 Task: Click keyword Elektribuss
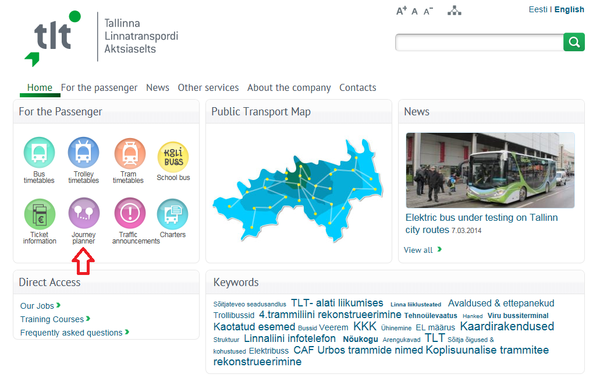[x=269, y=351]
